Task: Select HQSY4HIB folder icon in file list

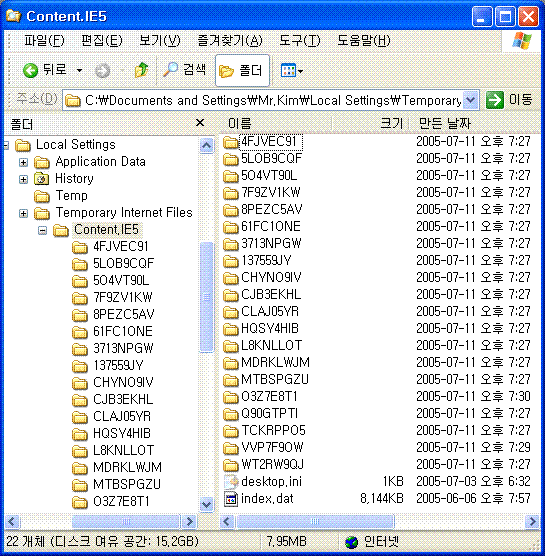Action: tap(230, 329)
